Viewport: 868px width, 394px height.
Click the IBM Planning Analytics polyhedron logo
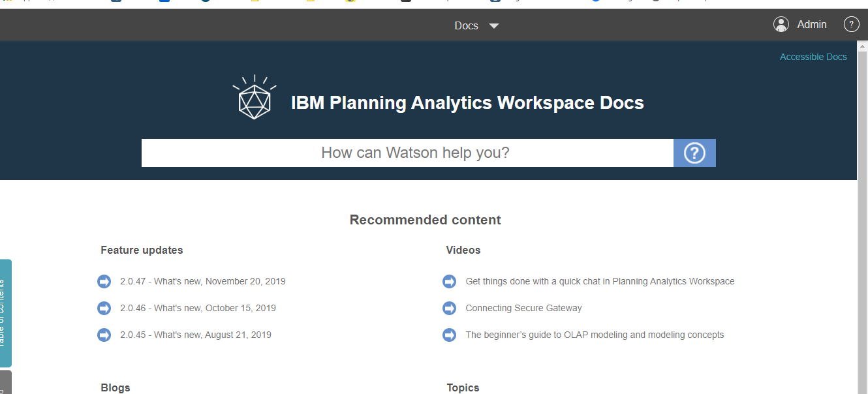pos(255,98)
